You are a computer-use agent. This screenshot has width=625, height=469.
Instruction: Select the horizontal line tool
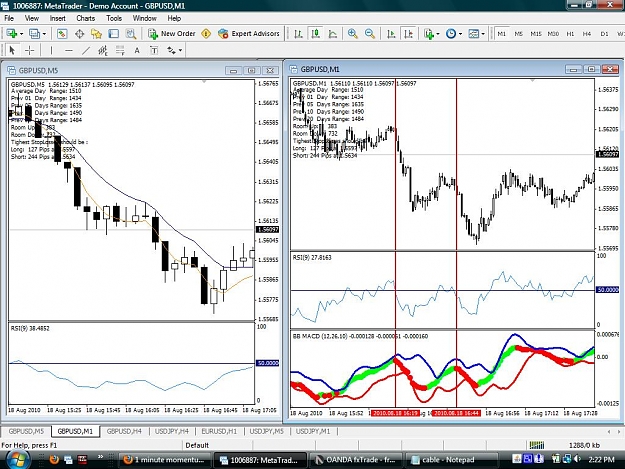pos(69,50)
